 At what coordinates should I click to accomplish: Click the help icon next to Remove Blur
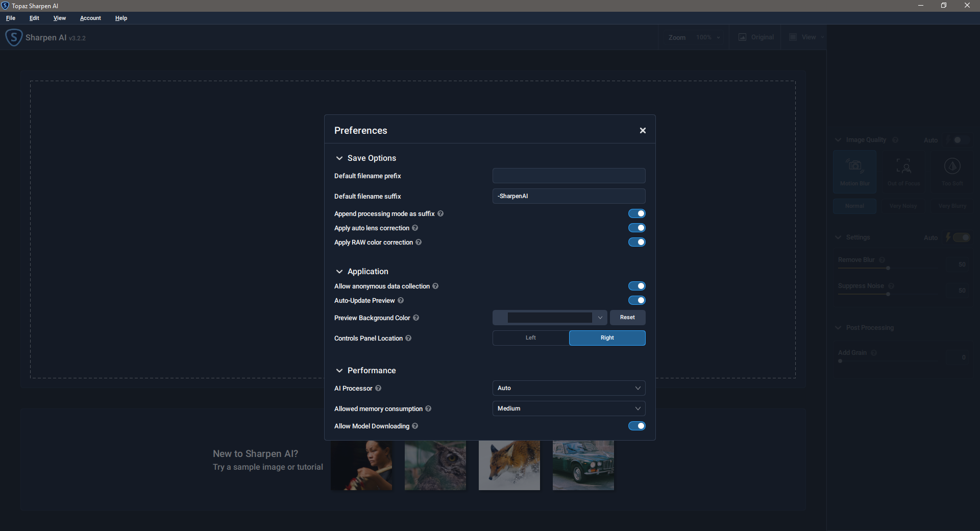882,260
